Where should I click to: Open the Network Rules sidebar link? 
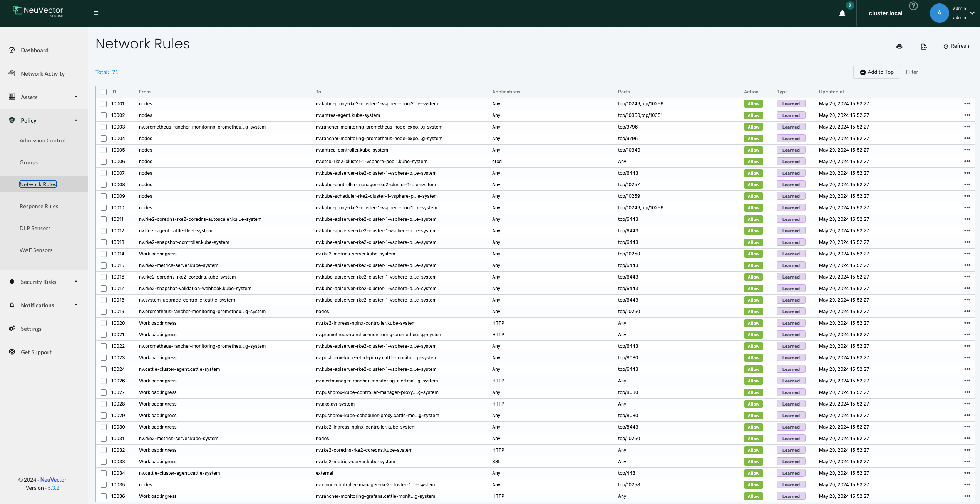(38, 184)
